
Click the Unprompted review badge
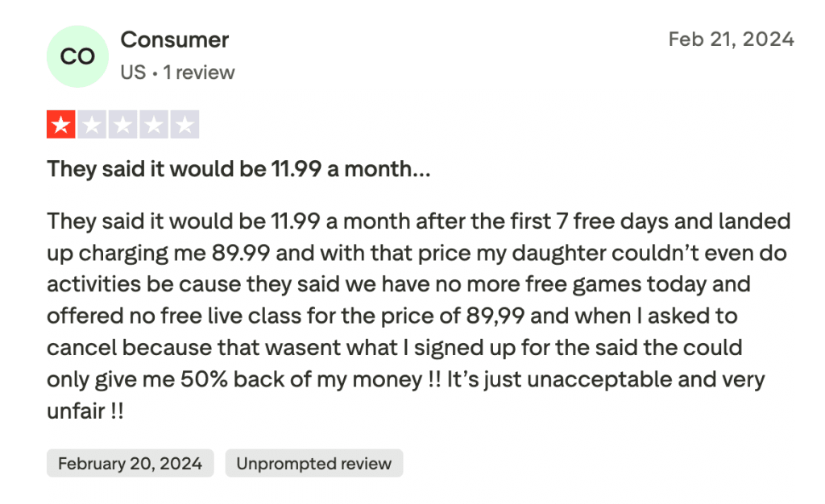[x=313, y=464]
